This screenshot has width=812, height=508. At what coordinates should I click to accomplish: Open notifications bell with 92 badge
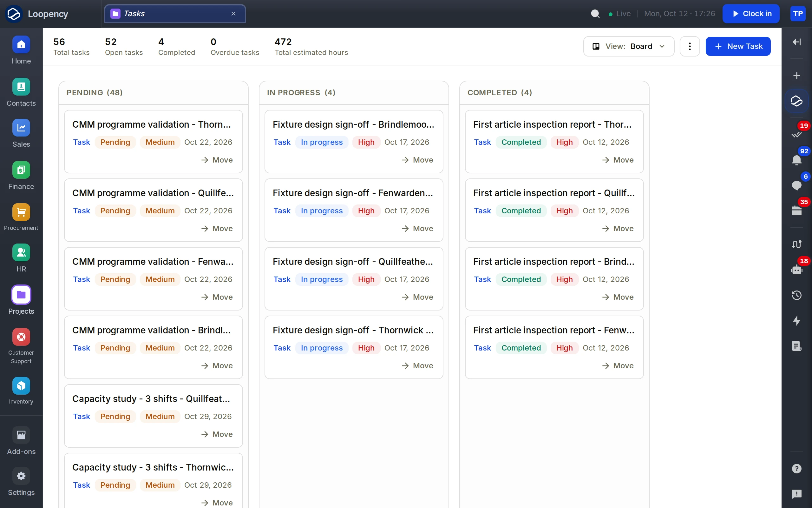point(796,160)
